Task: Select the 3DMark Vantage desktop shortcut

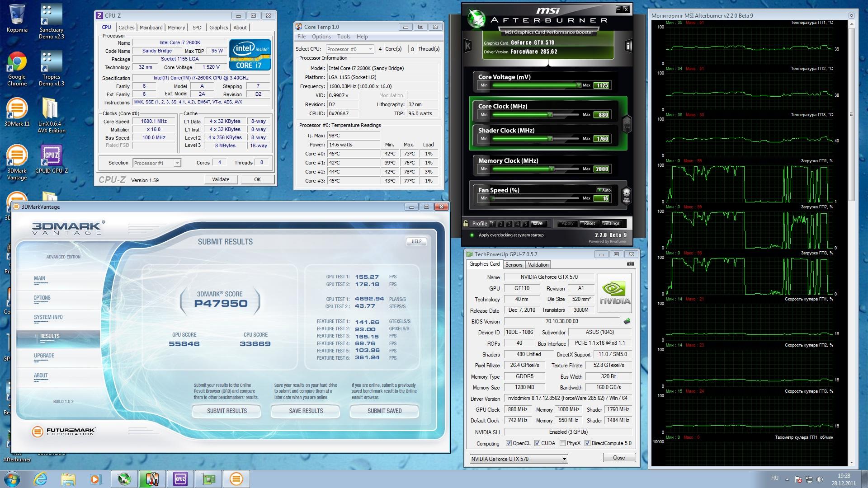Action: (x=17, y=163)
